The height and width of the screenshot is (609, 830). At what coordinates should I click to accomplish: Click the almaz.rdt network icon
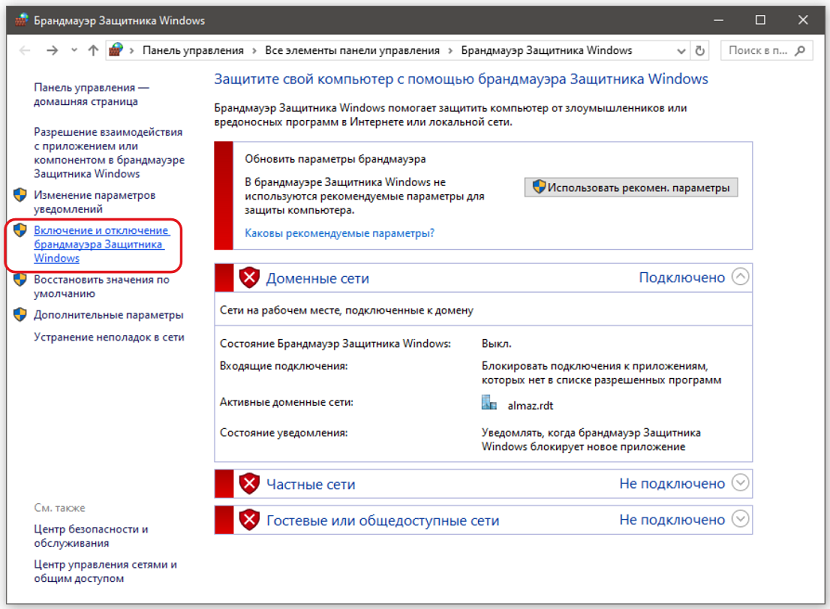pyautogui.click(x=489, y=403)
